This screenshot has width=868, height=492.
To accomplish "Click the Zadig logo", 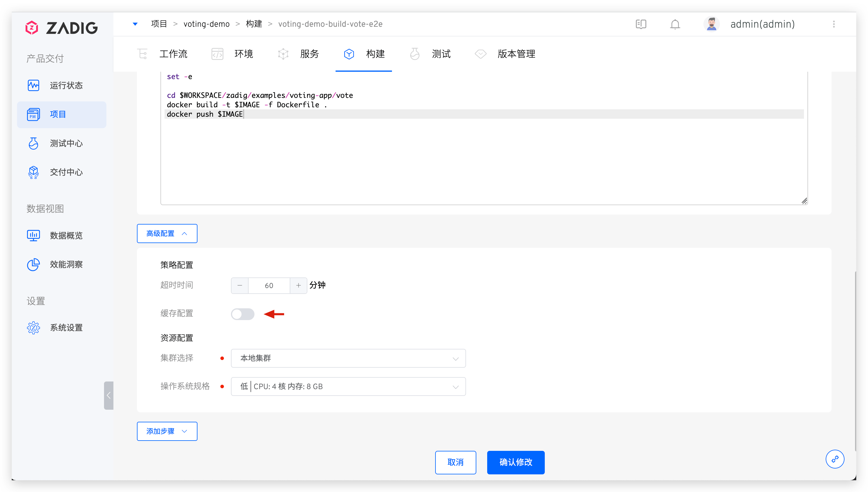I will tap(62, 28).
